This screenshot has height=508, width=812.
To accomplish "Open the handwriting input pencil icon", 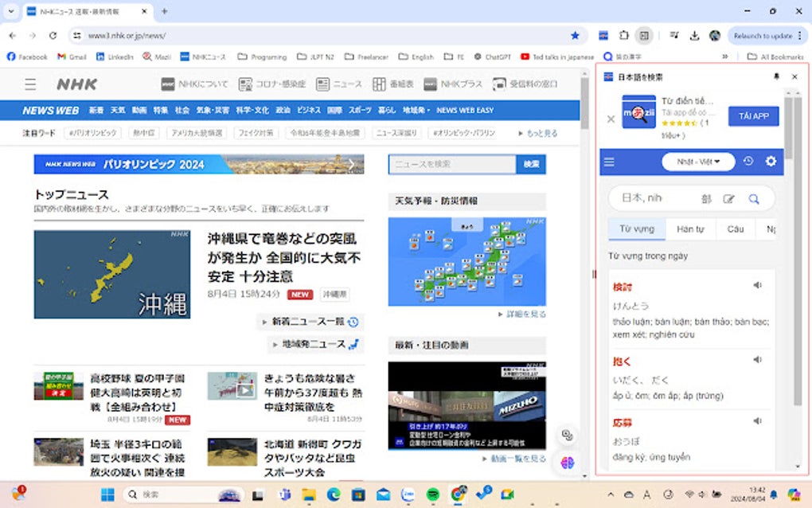I will 728,197.
